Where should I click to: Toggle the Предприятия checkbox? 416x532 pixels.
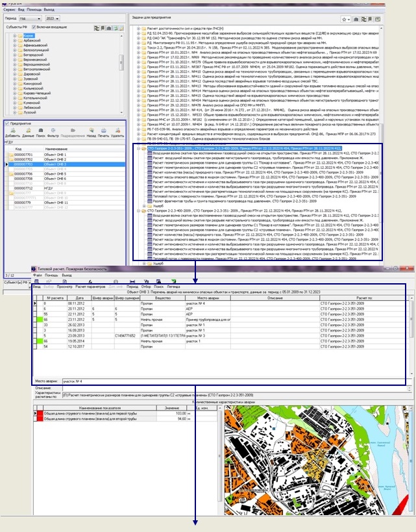tap(6, 123)
